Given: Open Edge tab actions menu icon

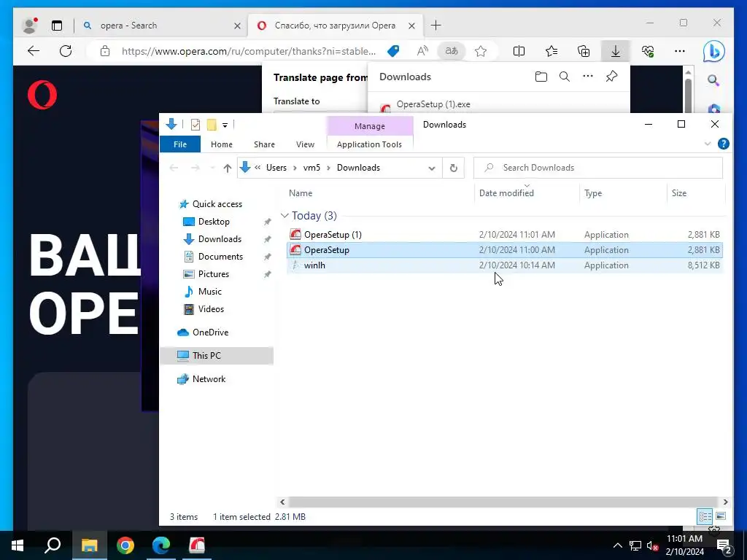Looking at the screenshot, I should click(57, 26).
